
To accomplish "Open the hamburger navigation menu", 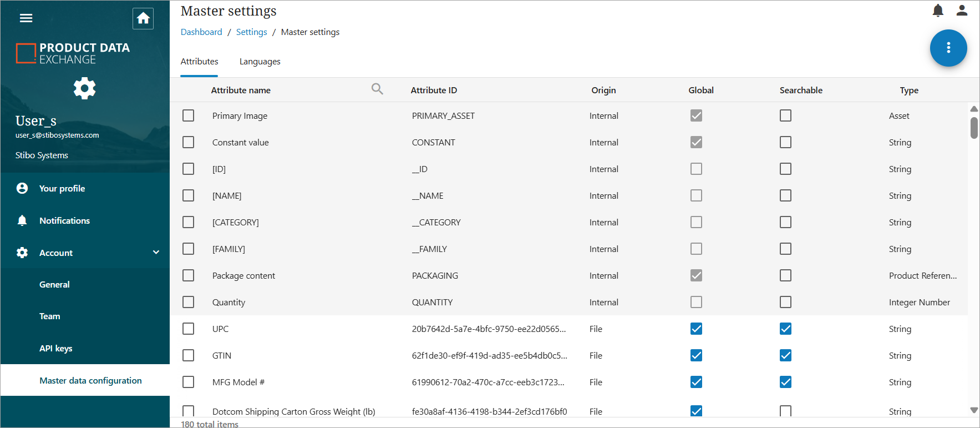I will (x=26, y=18).
